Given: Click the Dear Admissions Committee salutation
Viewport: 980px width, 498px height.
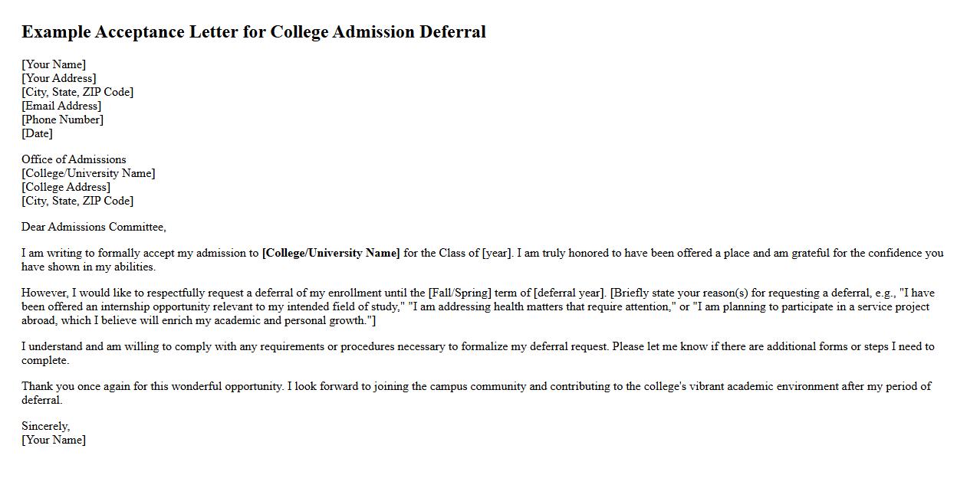Looking at the screenshot, I should coord(94,227).
